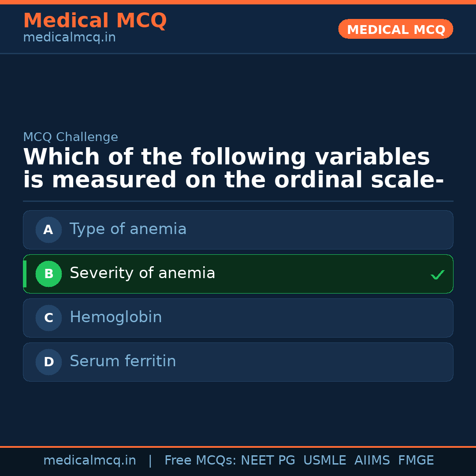476x476 pixels.
Task: Select answer 'Type of anemia'
Action: tap(128, 229)
